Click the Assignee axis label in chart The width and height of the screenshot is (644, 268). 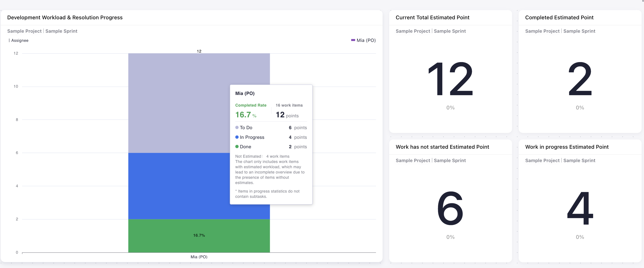(x=20, y=40)
